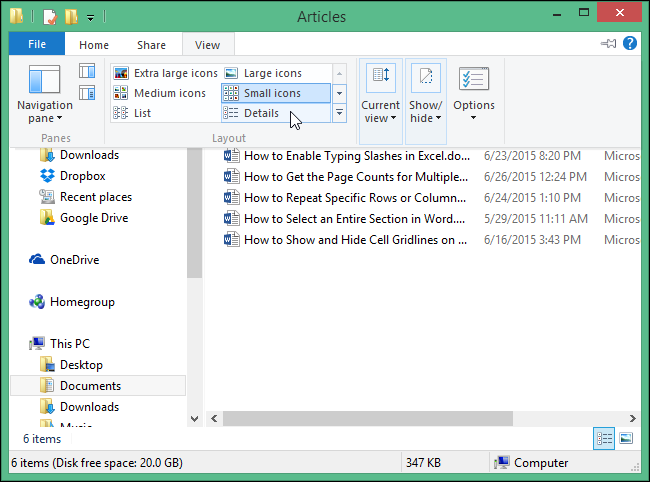Select This PC in navigation pane
The width and height of the screenshot is (650, 482).
pos(59,344)
